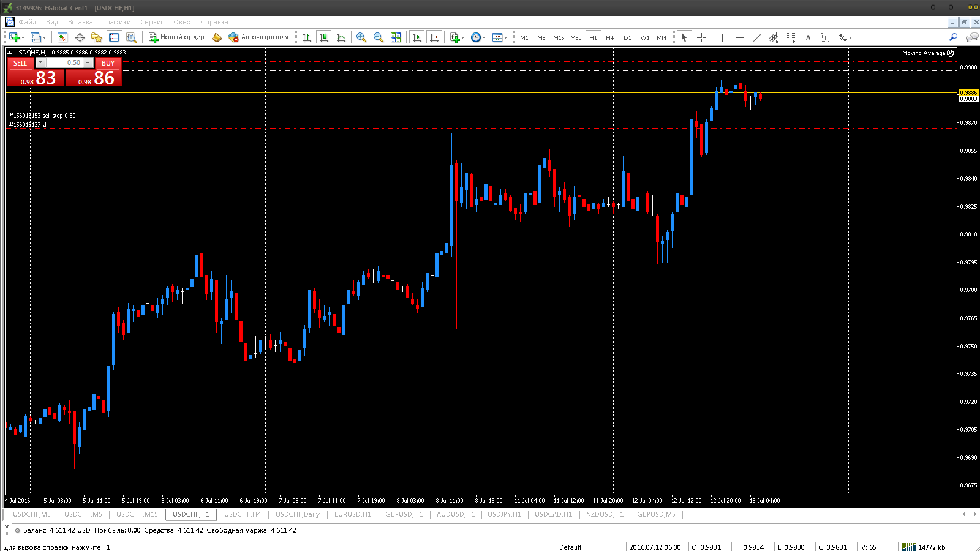The image size is (980, 551).
Task: Decrease lot volume with down arrow
Action: (x=40, y=62)
